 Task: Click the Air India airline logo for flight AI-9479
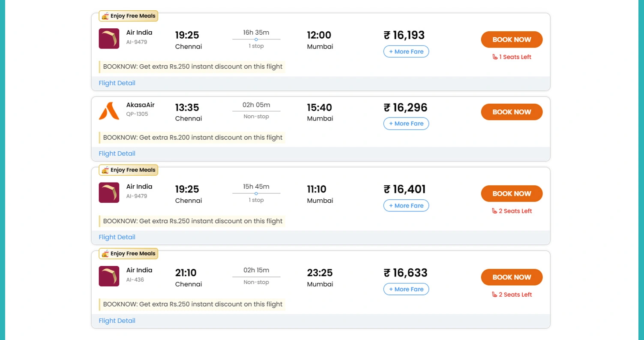point(108,38)
